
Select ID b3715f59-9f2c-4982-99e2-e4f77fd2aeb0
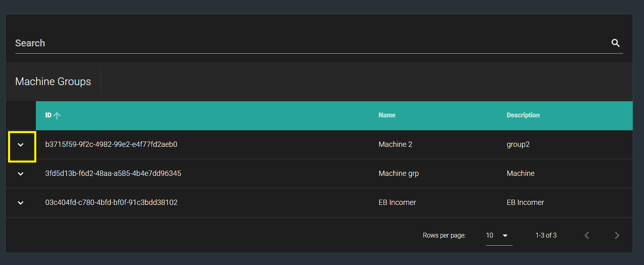[111, 144]
